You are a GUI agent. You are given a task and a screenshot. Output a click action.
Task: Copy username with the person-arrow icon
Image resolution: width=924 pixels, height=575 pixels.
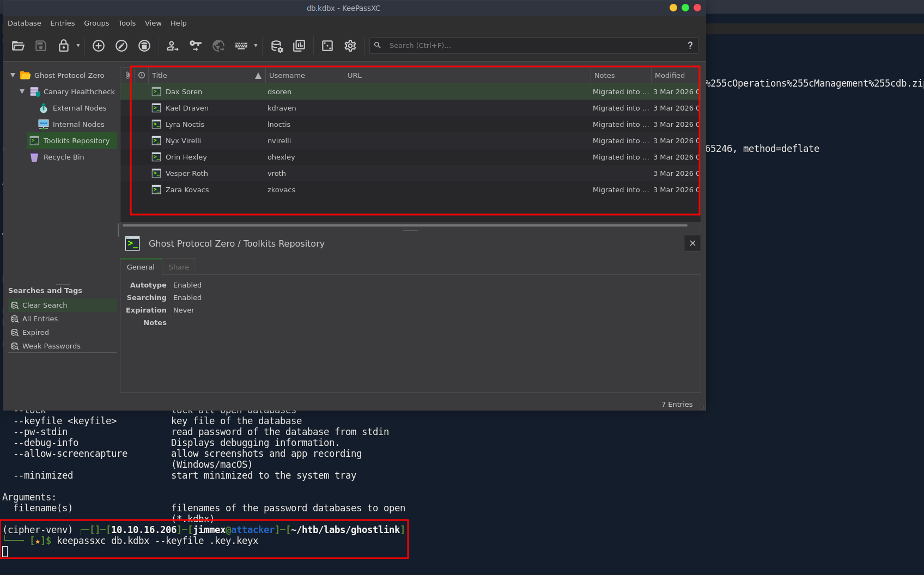[173, 46]
